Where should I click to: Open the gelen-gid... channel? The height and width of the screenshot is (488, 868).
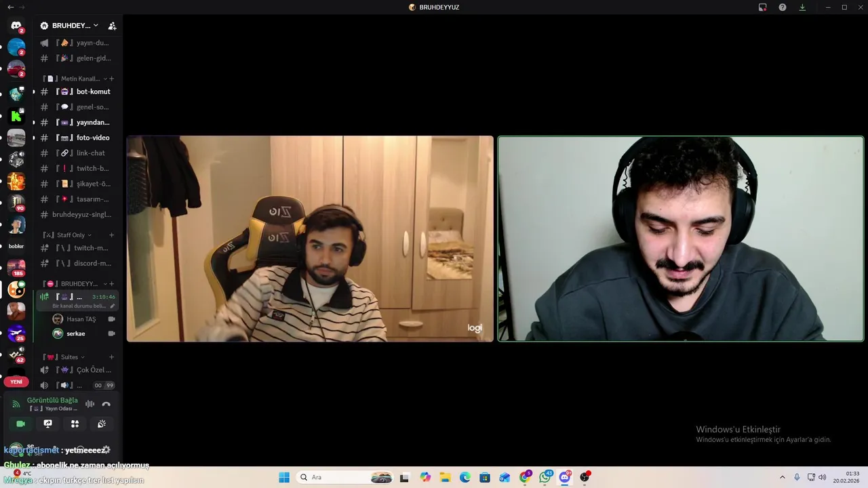pyautogui.click(x=77, y=58)
